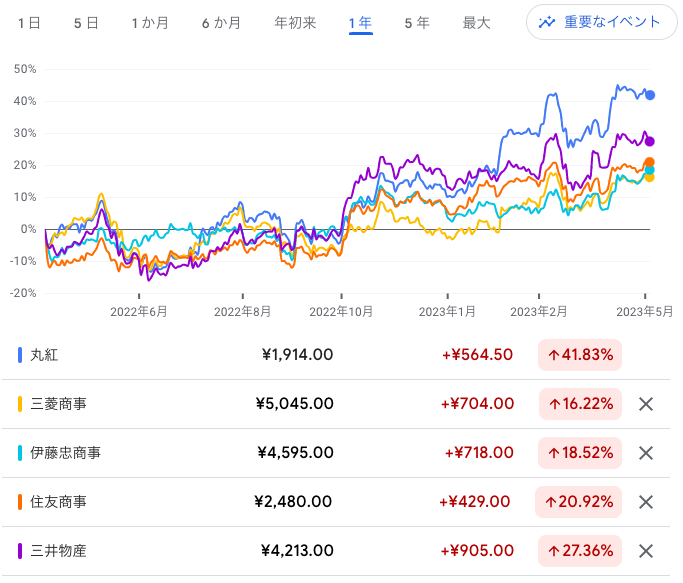Choose the 年初来 tab
Image resolution: width=683 pixels, height=583 pixels.
pos(295,23)
